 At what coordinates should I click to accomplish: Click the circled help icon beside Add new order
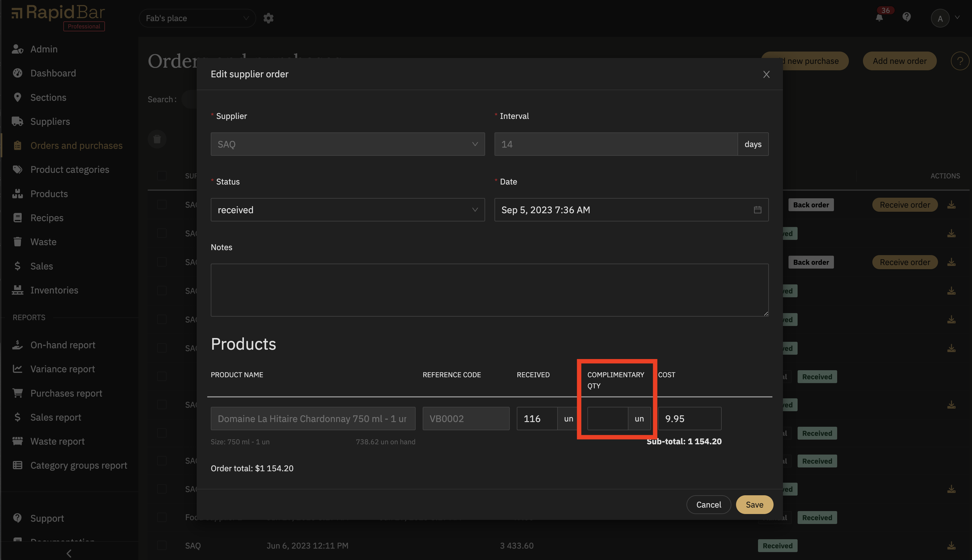[x=960, y=61]
